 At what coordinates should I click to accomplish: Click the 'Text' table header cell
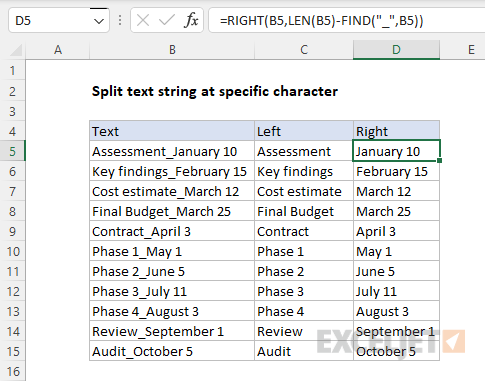coord(172,131)
